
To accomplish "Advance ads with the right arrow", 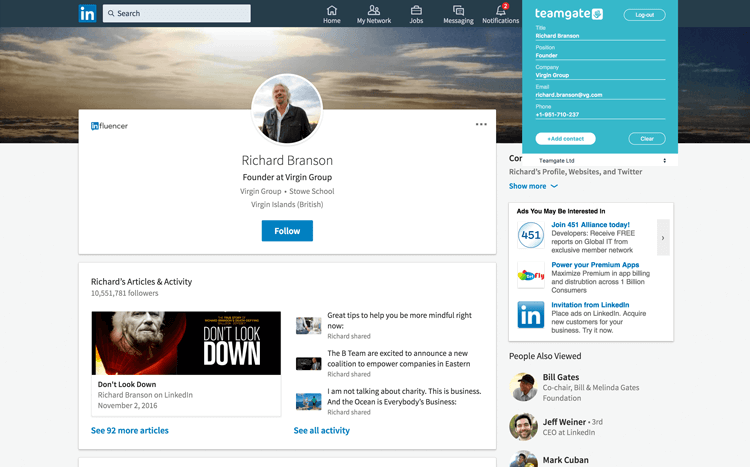I will point(663,237).
